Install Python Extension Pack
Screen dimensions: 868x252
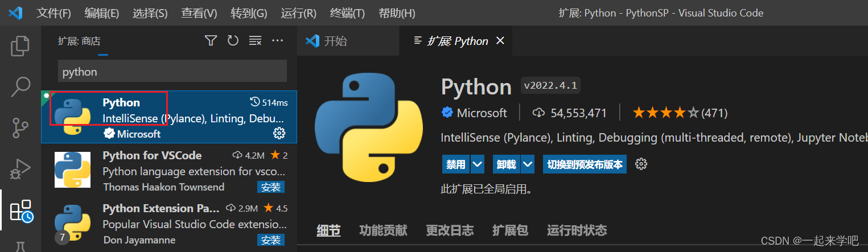[271, 240]
